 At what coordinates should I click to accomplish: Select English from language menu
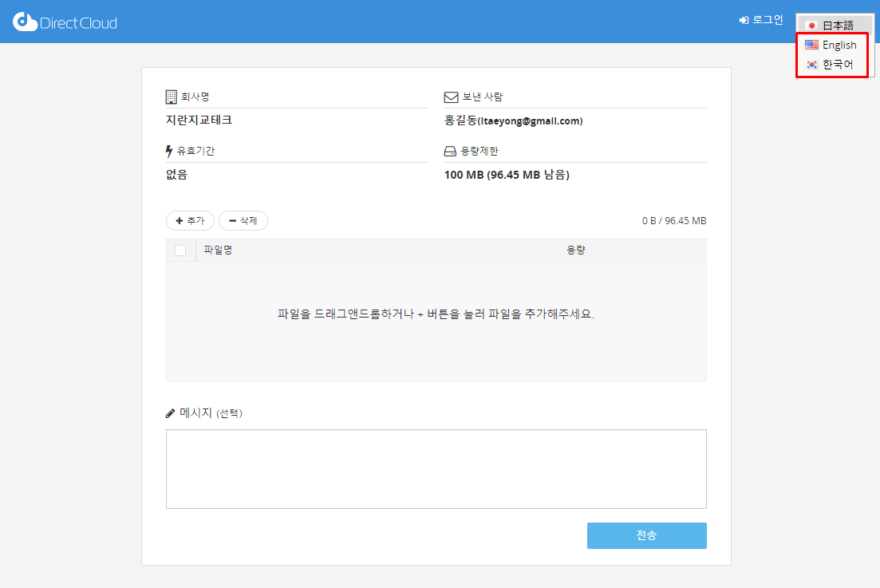click(839, 45)
